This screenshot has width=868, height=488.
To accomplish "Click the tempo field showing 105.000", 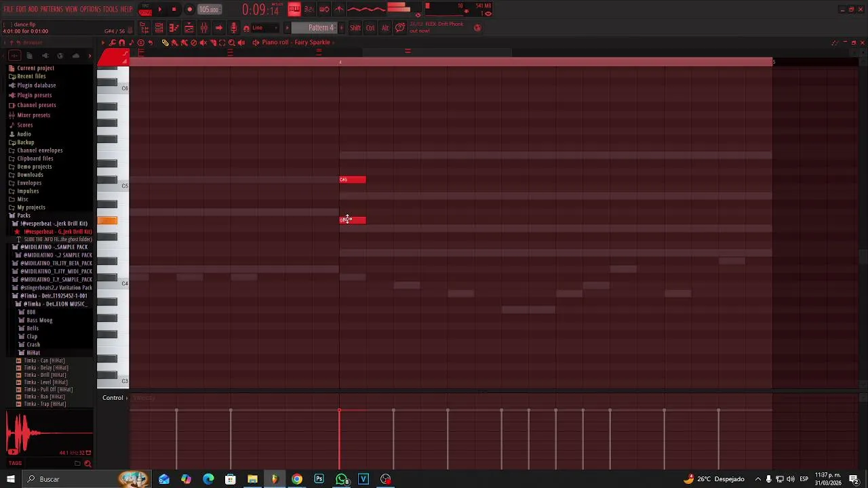I will pyautogui.click(x=209, y=9).
